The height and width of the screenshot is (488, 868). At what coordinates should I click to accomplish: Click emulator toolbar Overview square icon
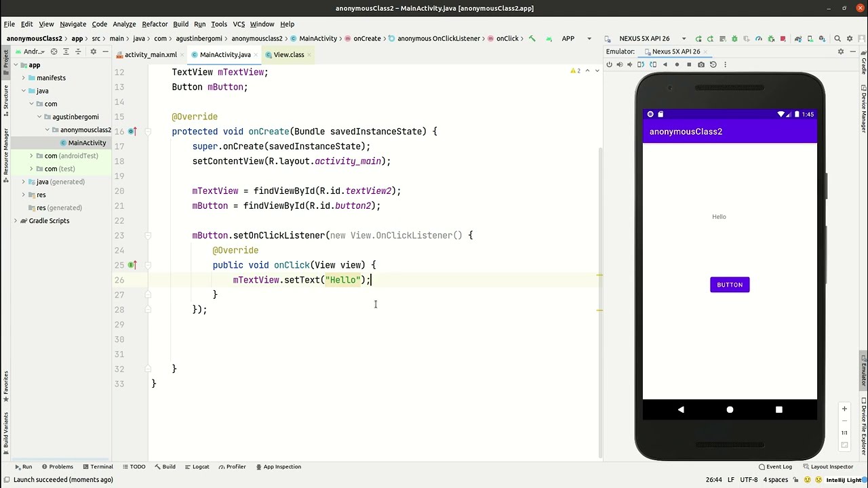(689, 64)
